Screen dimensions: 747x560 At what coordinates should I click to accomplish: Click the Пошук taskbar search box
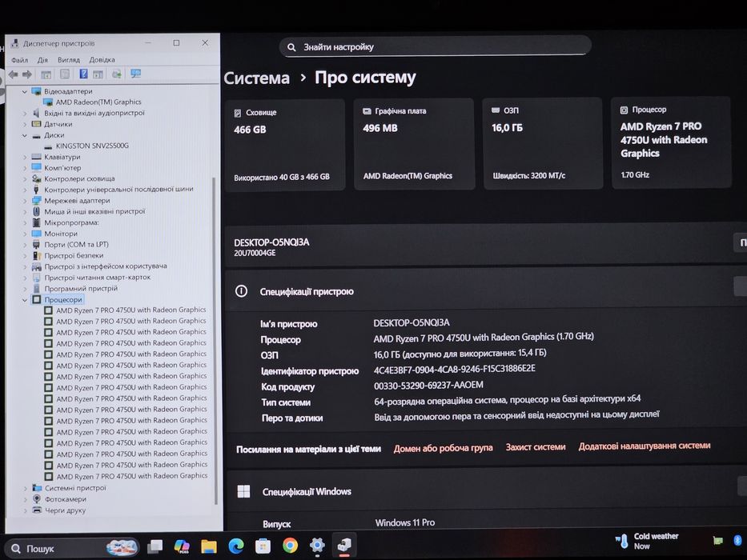click(72, 549)
